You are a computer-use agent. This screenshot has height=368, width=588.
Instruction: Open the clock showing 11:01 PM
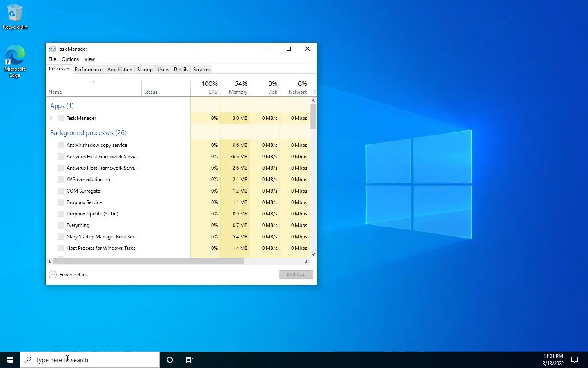553,360
